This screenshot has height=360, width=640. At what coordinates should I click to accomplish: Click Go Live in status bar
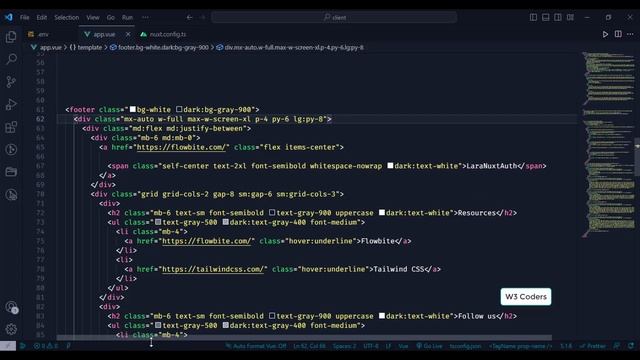click(x=429, y=346)
